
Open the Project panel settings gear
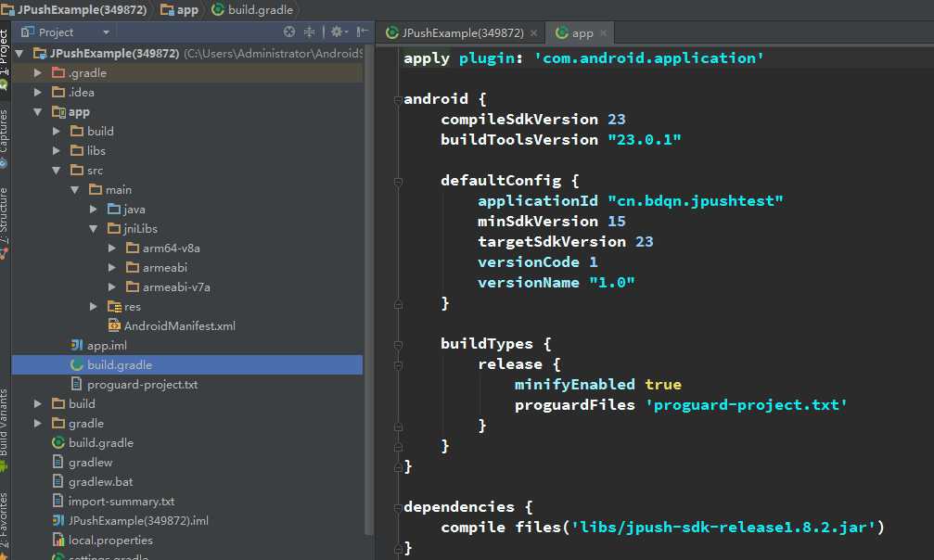[339, 32]
